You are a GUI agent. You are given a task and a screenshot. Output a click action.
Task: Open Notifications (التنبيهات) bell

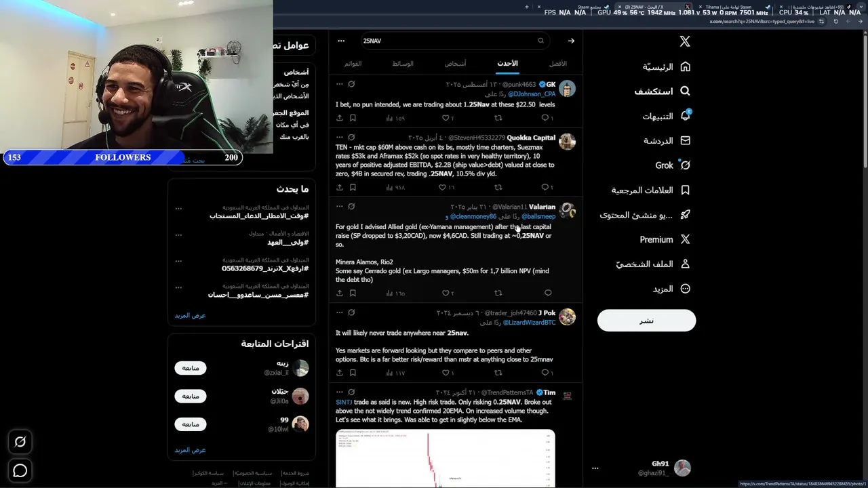(667, 116)
